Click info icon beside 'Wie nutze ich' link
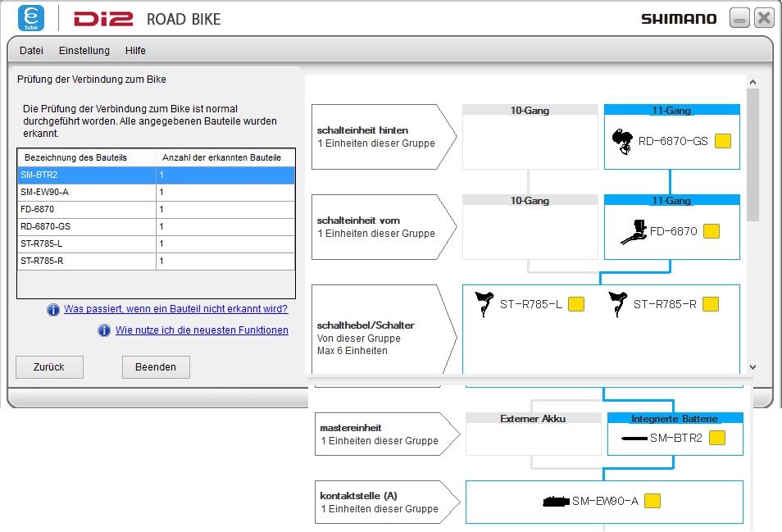Viewport: 782px width, 532px height. 104,330
